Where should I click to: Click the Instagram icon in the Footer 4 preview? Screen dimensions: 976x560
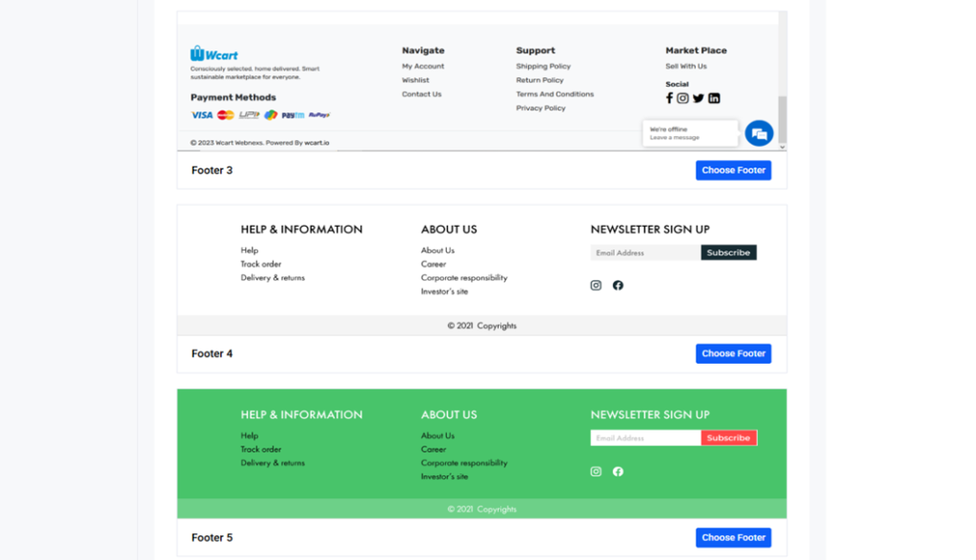[596, 285]
